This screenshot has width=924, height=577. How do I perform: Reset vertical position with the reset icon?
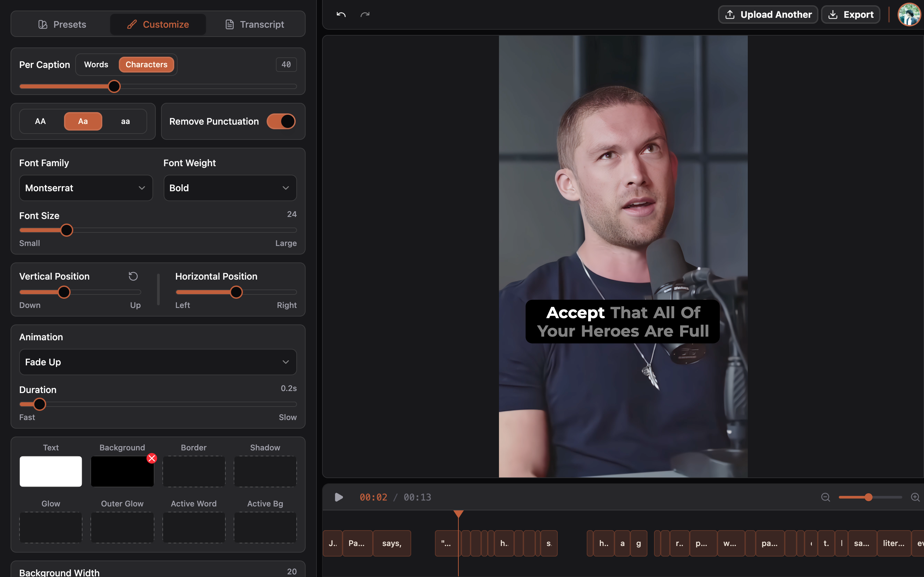click(133, 276)
